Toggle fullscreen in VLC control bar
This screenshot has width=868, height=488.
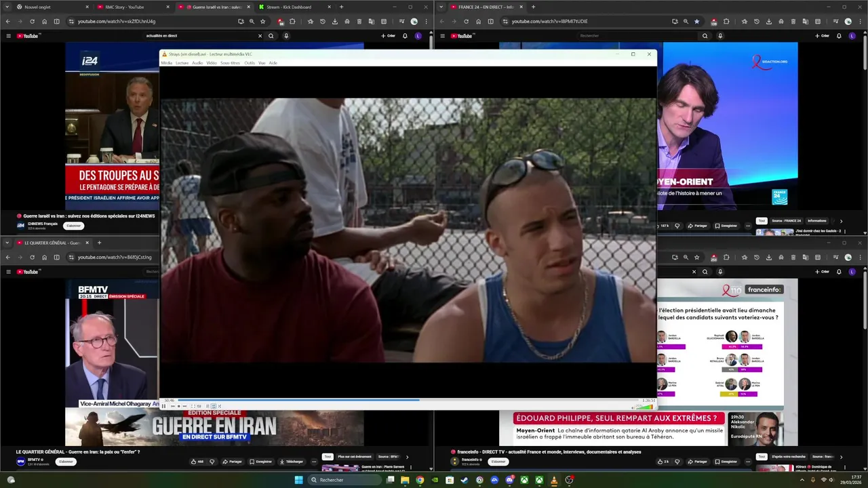[193, 406]
